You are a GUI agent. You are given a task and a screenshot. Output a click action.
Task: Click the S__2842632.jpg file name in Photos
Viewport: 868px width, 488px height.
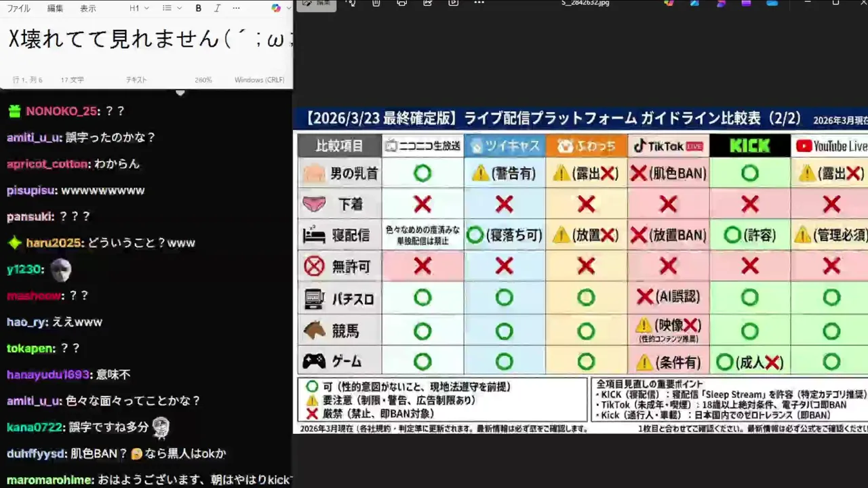coord(585,3)
